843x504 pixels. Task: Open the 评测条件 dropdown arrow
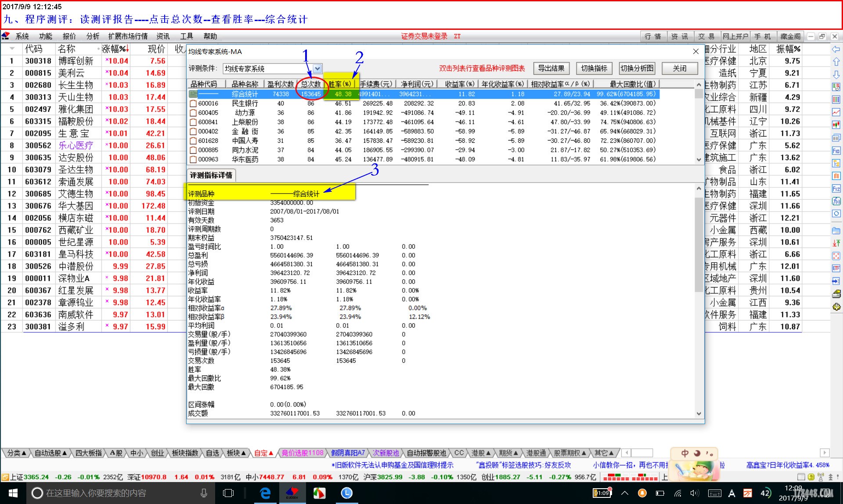pyautogui.click(x=317, y=68)
